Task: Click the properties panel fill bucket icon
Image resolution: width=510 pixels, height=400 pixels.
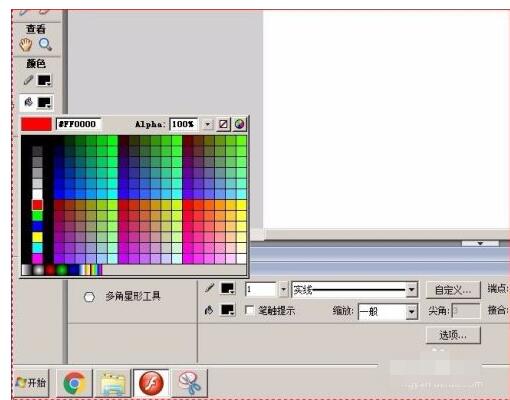Action: (209, 310)
